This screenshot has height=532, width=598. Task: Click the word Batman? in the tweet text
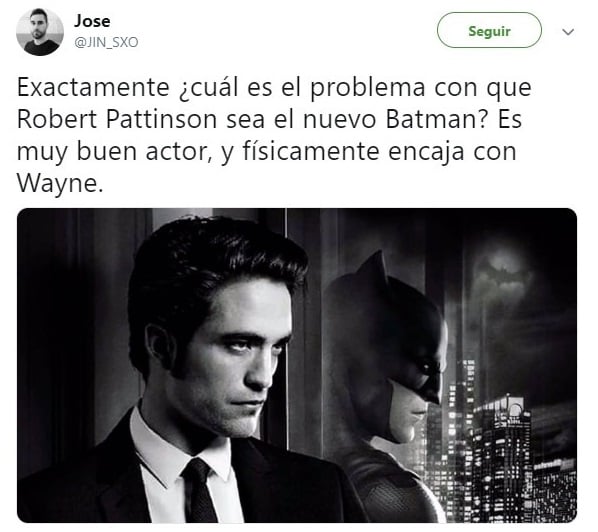point(437,119)
